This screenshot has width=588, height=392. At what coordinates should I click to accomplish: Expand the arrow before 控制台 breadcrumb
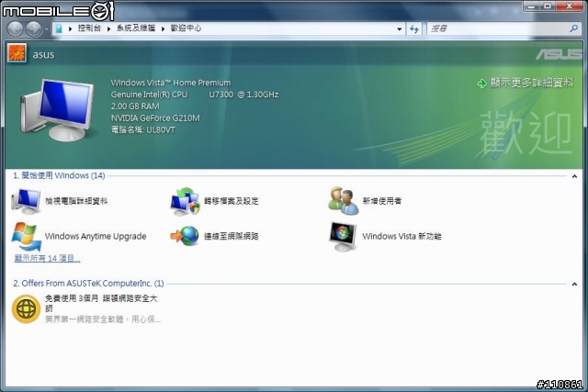coord(70,28)
